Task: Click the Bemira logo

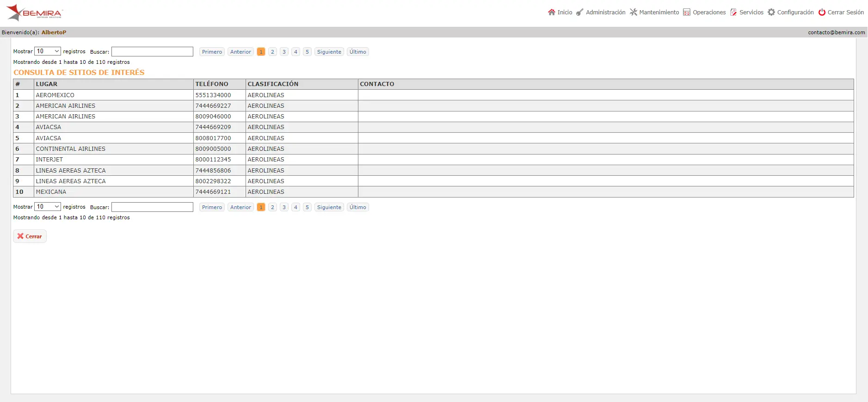Action: [34, 12]
